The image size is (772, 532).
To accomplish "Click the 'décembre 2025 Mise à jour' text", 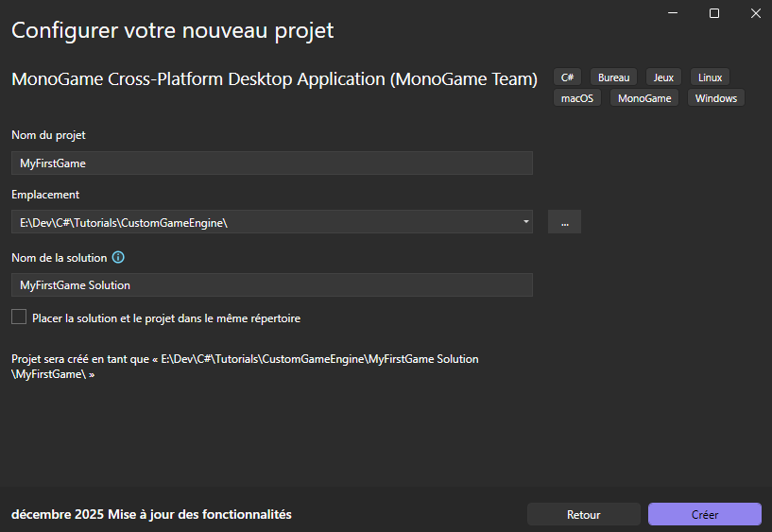I will tap(151, 514).
